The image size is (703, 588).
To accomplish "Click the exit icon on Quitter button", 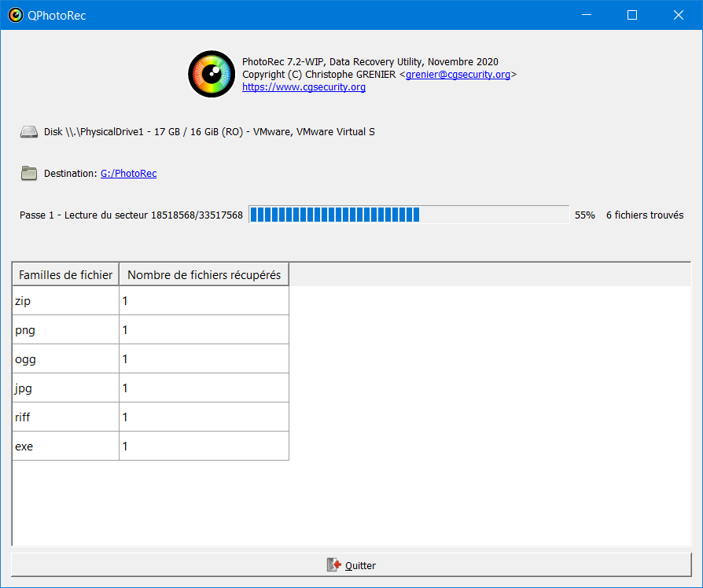I will point(334,564).
